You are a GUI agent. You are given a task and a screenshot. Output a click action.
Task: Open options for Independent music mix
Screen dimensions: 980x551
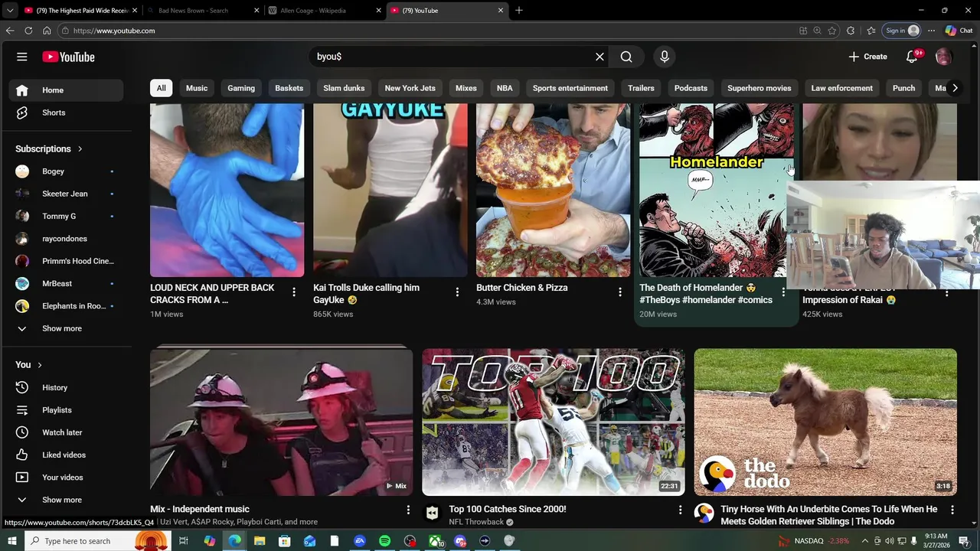pos(408,510)
